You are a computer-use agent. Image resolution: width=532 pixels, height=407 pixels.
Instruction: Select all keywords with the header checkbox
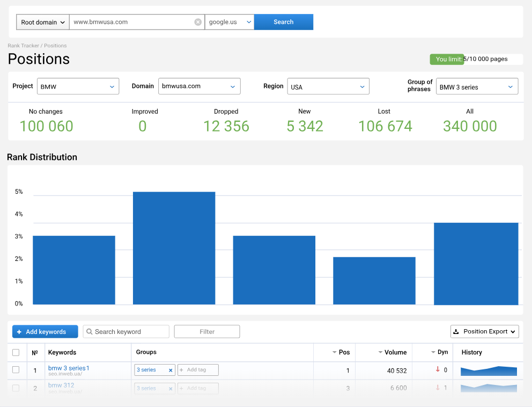[16, 352]
